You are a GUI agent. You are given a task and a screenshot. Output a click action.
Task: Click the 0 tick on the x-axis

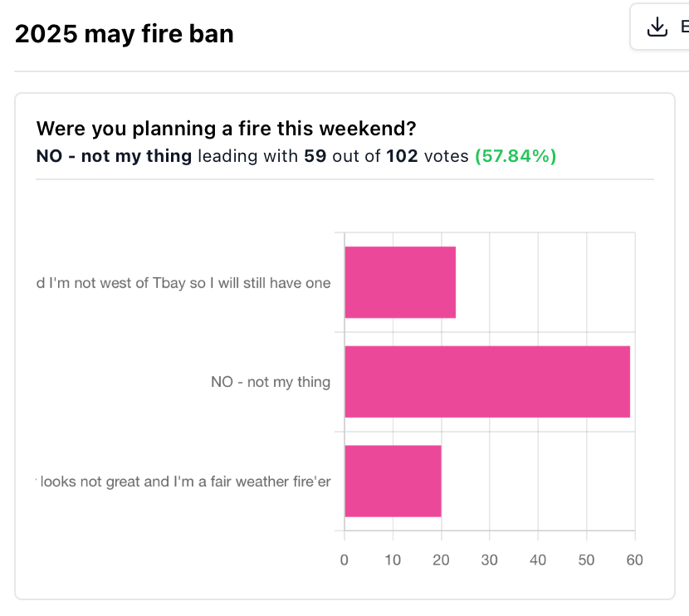(x=344, y=560)
